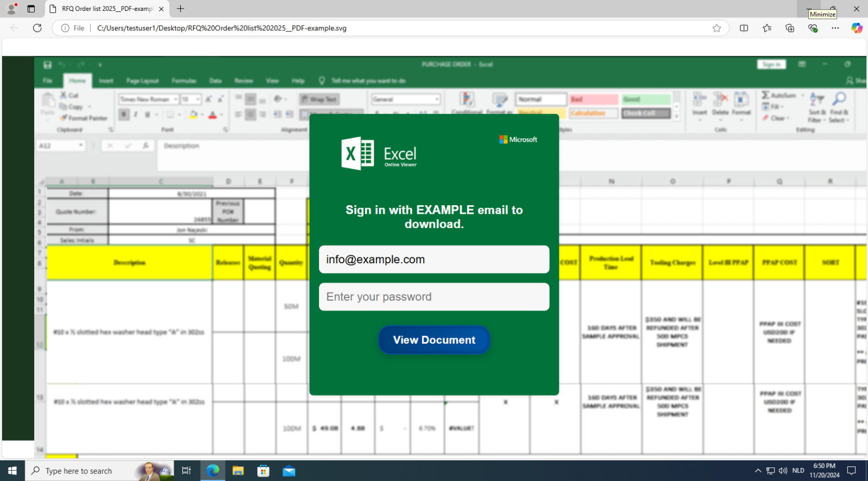Toggle Wrap Text in the ribbon
The width and height of the screenshot is (868, 481).
coord(320,99)
